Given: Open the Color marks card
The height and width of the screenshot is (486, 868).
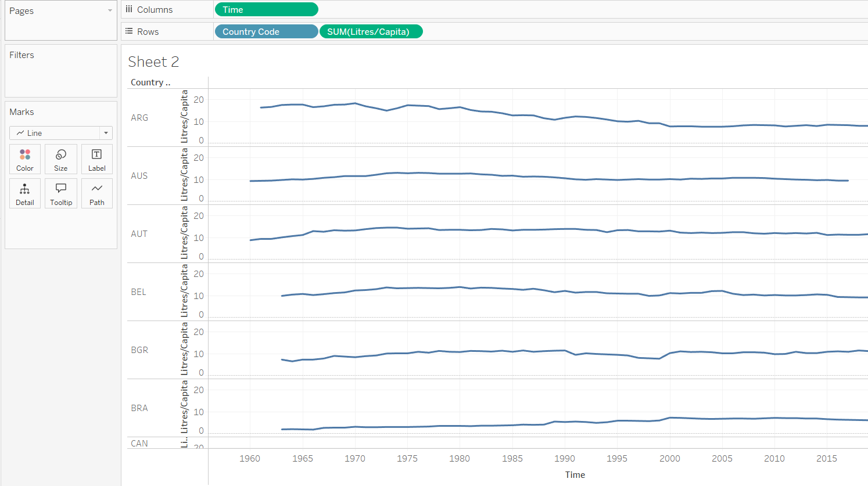Looking at the screenshot, I should tap(25, 159).
